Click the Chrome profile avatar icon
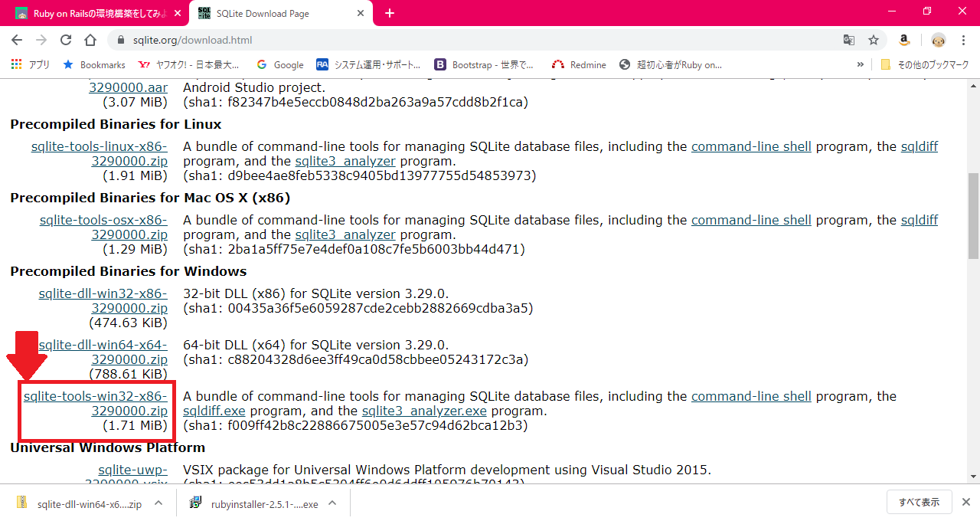This screenshot has height=521, width=980. click(x=938, y=39)
